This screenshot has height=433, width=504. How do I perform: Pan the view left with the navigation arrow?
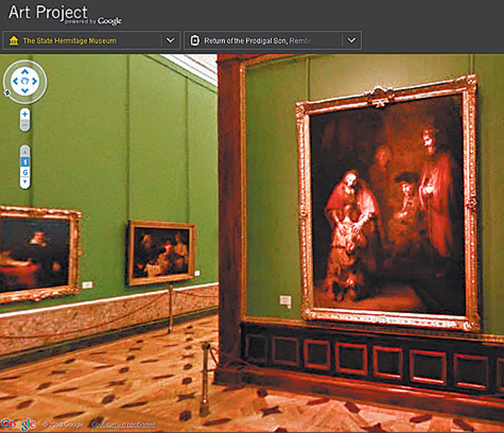pyautogui.click(x=15, y=81)
